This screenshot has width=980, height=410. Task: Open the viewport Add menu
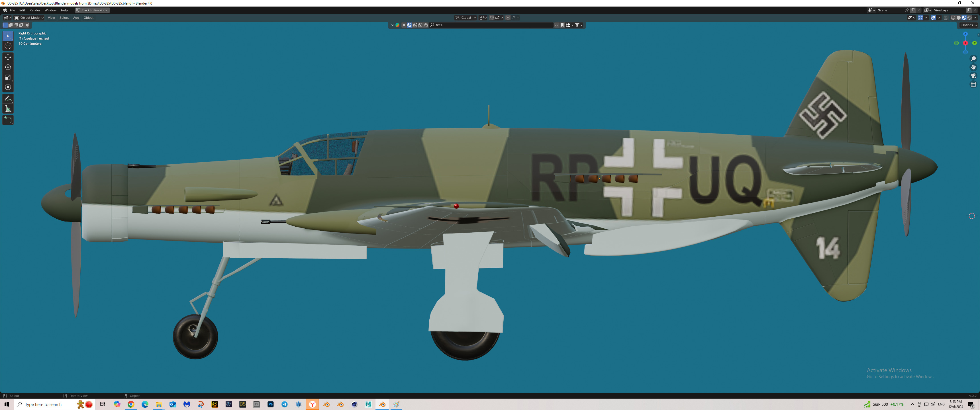point(76,18)
